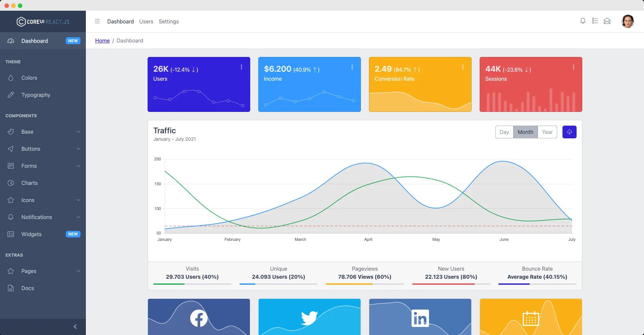Screen dimensions: 644x335
Task: Click the Bounce Rate progress bar
Action: (537, 284)
